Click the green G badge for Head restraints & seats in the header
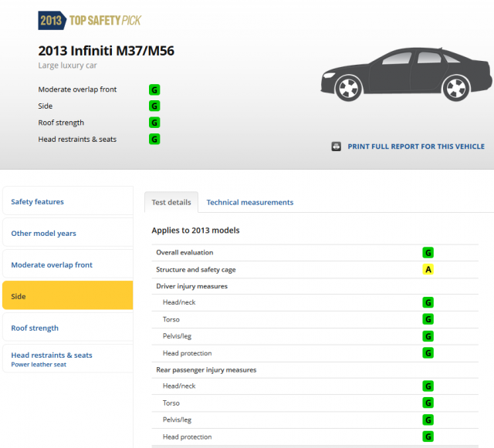This screenshot has width=494, height=448. tap(154, 140)
